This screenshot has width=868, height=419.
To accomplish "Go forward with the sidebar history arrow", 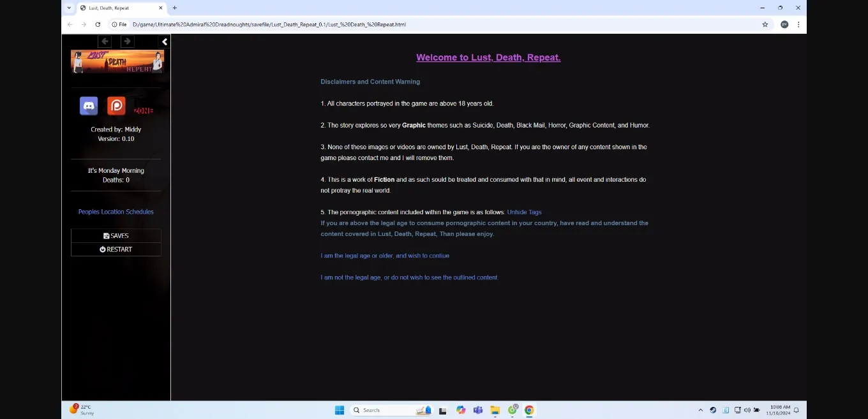I will 127,41.
